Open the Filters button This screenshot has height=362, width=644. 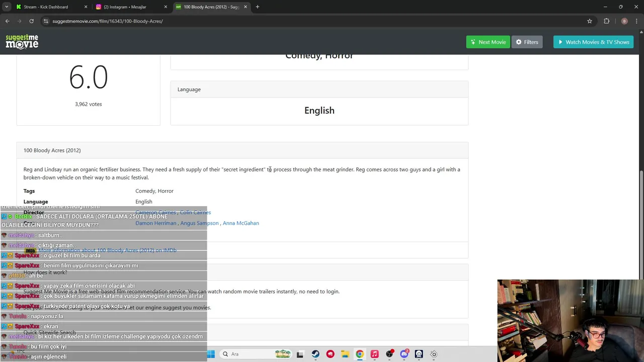click(527, 42)
